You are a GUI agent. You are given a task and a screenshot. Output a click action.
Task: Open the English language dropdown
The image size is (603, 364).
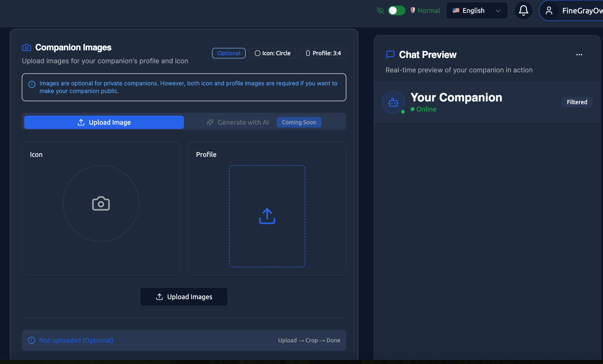click(x=477, y=10)
